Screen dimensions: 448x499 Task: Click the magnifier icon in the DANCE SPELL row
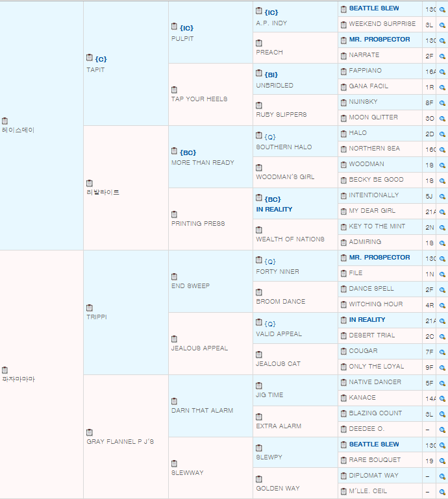442,290
